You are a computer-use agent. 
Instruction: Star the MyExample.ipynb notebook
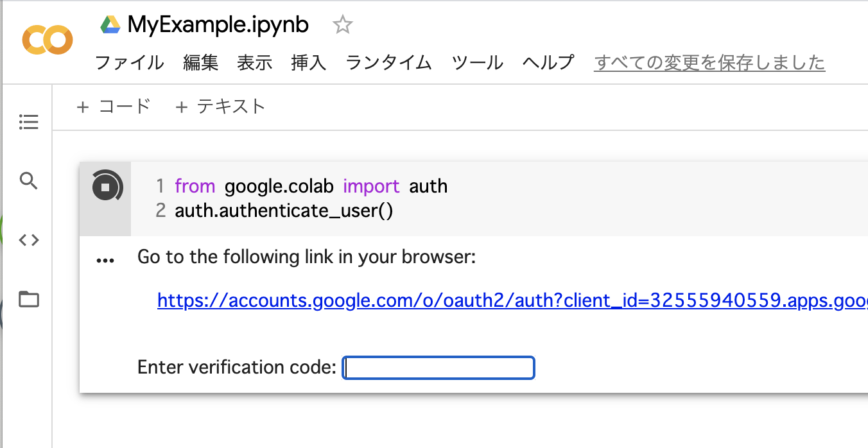pos(342,25)
